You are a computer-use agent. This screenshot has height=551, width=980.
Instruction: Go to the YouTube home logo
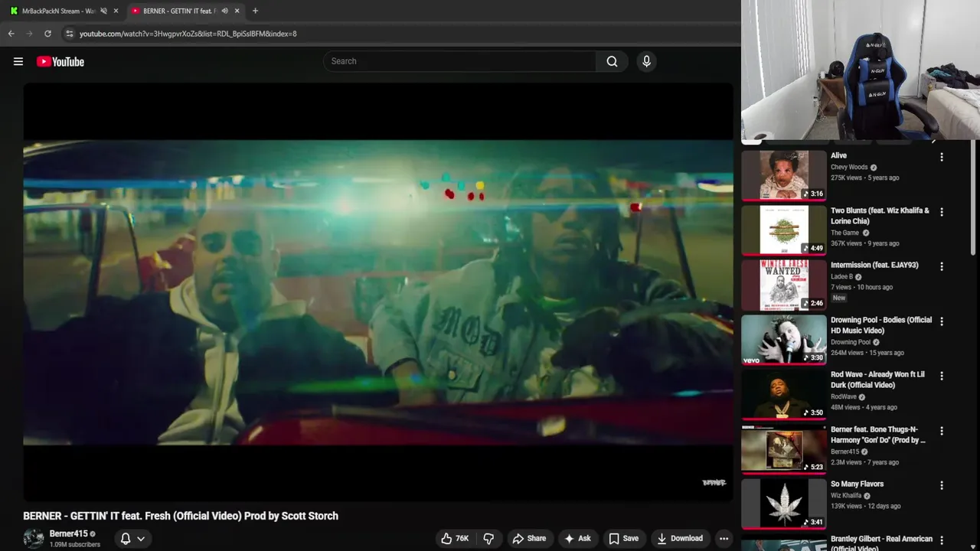tap(60, 61)
